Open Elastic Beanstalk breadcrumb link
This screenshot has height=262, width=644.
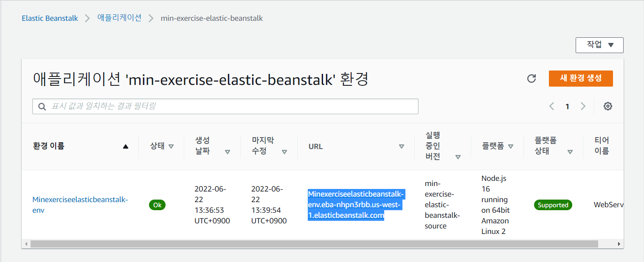(50, 18)
